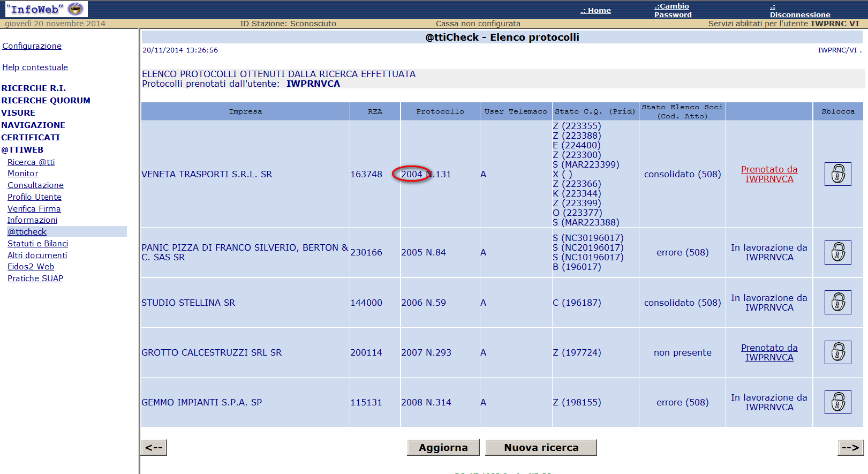Click PANIC PIZZA DI FRANCO SILVERIO cell
This screenshot has height=474, width=868.
(245, 252)
